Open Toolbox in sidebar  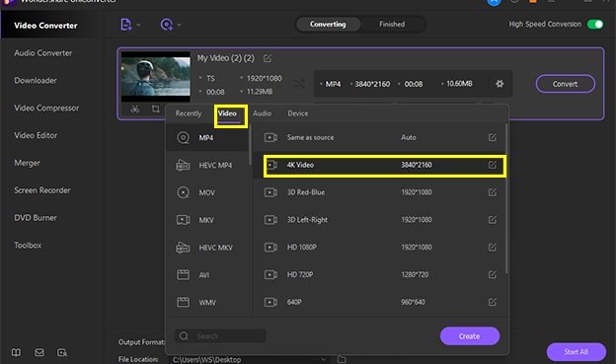[x=28, y=246]
